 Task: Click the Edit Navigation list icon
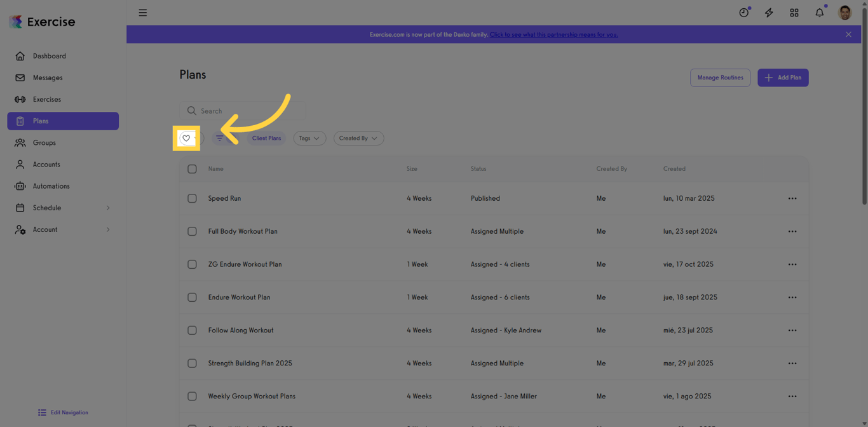tap(42, 412)
